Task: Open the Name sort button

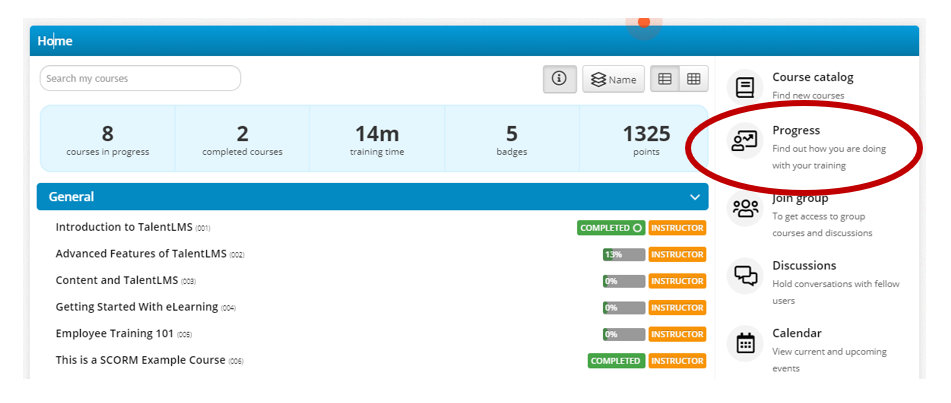Action: tap(613, 79)
